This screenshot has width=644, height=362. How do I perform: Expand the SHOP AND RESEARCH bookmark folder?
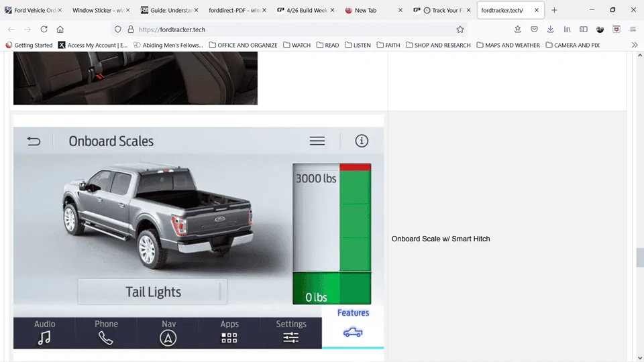(x=438, y=45)
